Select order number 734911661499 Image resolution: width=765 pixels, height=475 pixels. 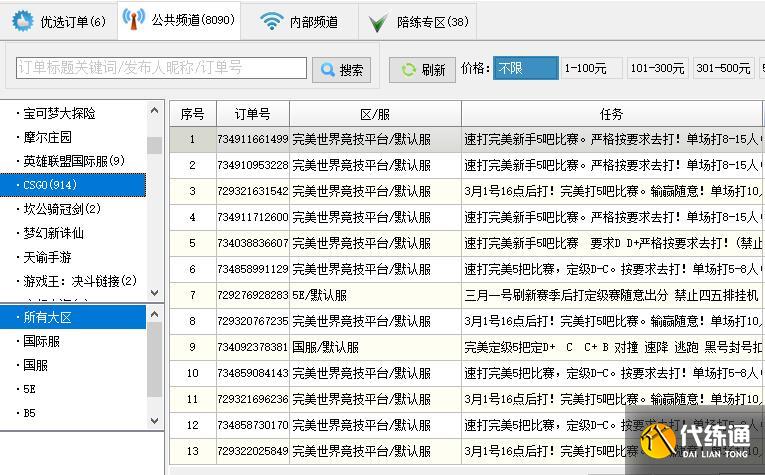point(253,139)
